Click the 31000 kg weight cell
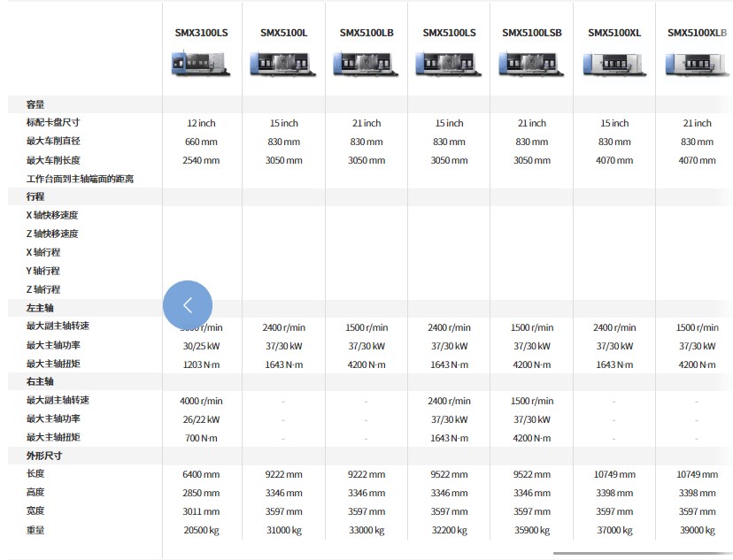Image resolution: width=733 pixels, height=560 pixels. (284, 531)
